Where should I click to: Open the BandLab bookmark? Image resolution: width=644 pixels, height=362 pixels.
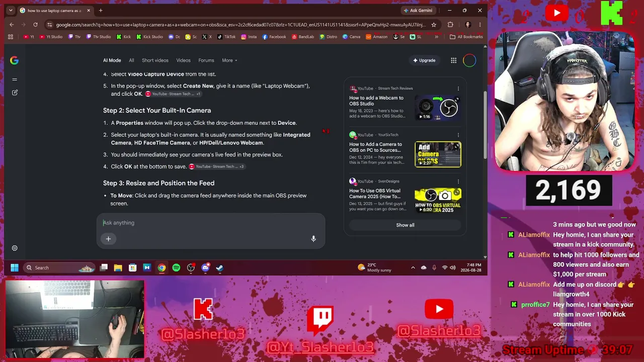coord(302,37)
